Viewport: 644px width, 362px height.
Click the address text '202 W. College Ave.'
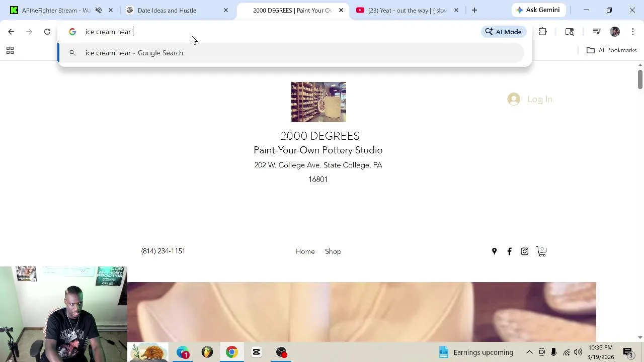tap(288, 165)
